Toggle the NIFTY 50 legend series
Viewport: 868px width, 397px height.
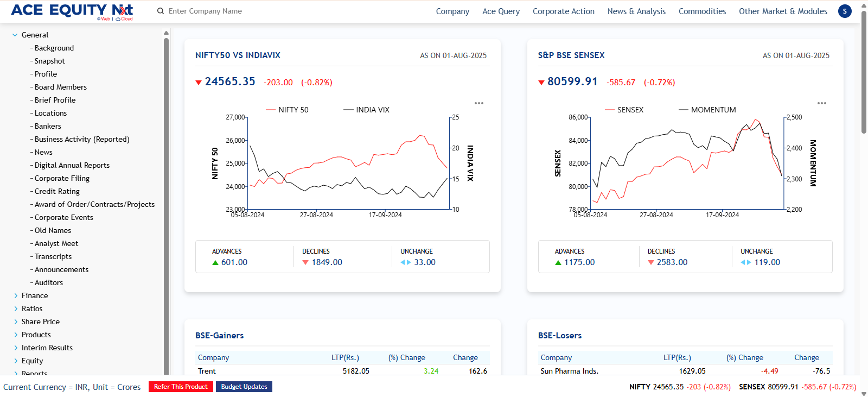click(x=287, y=110)
